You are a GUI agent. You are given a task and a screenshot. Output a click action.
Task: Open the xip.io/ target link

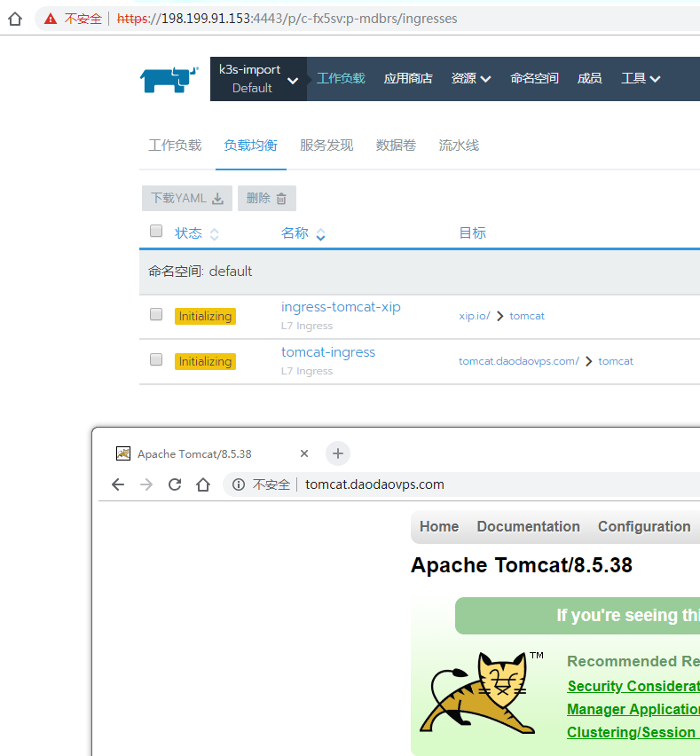[475, 316]
